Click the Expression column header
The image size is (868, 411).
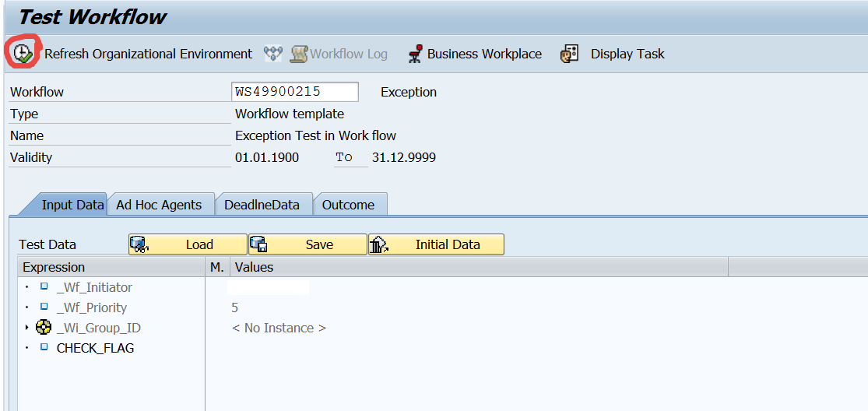(111, 267)
